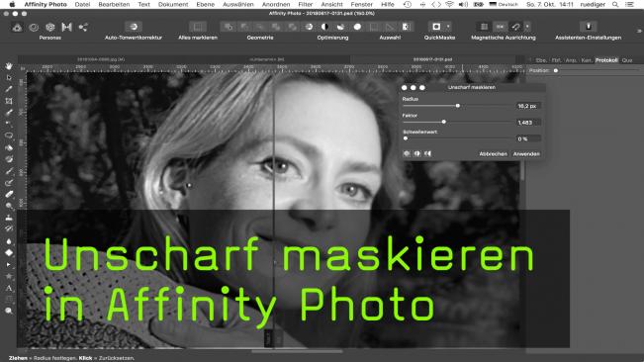The image size is (644, 362).
Task: Switch to the Photo persona icon
Action: tap(17, 27)
